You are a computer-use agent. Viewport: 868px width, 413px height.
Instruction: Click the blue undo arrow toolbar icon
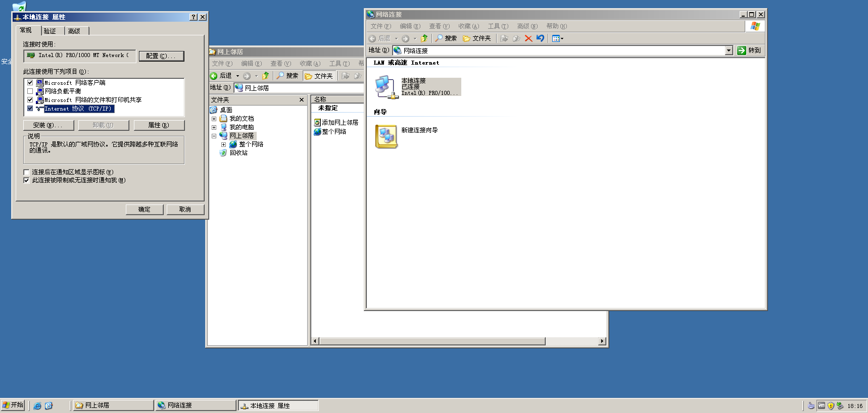pos(541,38)
